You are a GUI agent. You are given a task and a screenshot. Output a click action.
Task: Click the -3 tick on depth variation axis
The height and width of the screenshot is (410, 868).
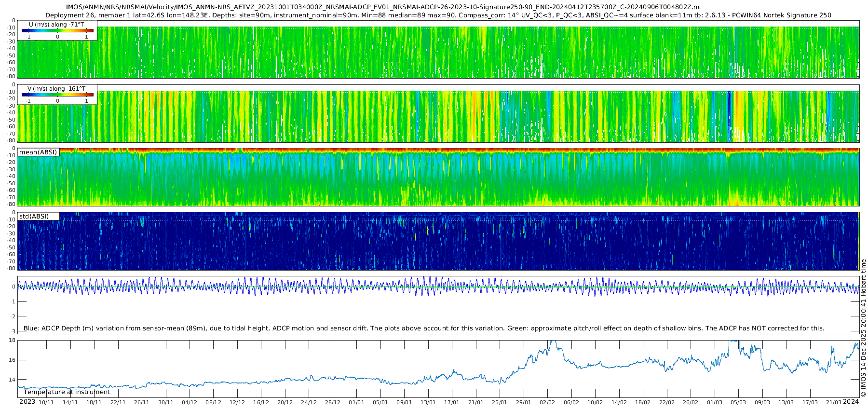[x=13, y=331]
